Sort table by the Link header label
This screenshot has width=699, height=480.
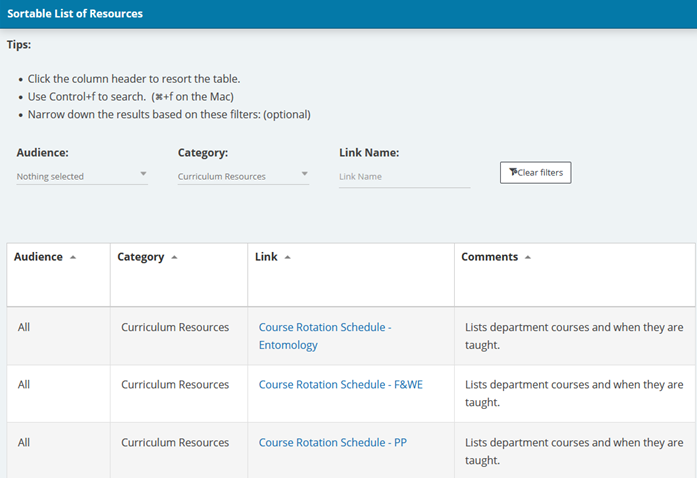266,257
